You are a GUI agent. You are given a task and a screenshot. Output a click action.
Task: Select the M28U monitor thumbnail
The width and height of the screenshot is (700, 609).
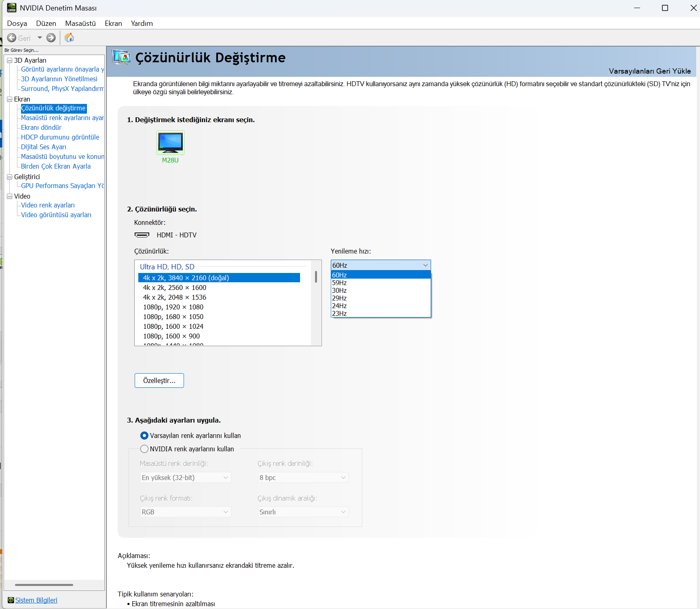(x=170, y=143)
